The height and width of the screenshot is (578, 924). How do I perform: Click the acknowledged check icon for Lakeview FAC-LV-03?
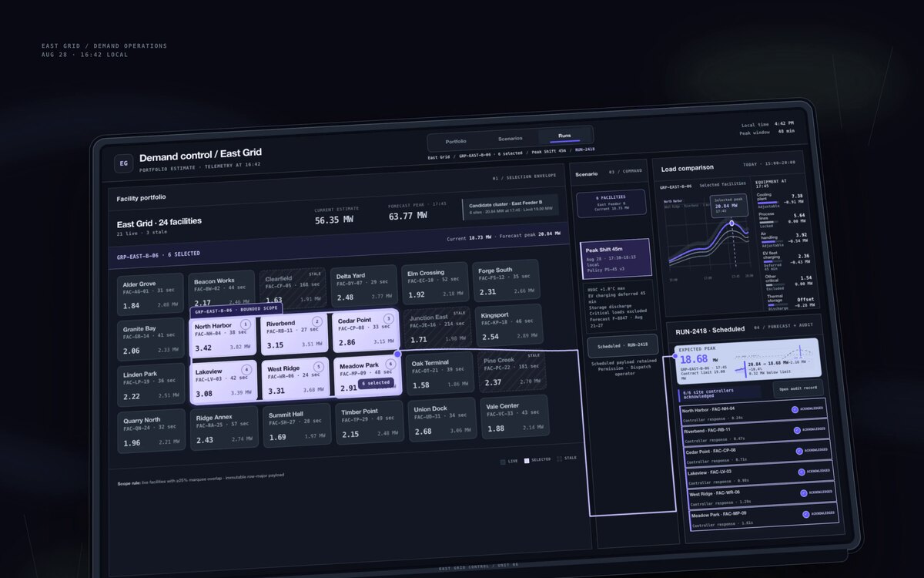tap(802, 472)
